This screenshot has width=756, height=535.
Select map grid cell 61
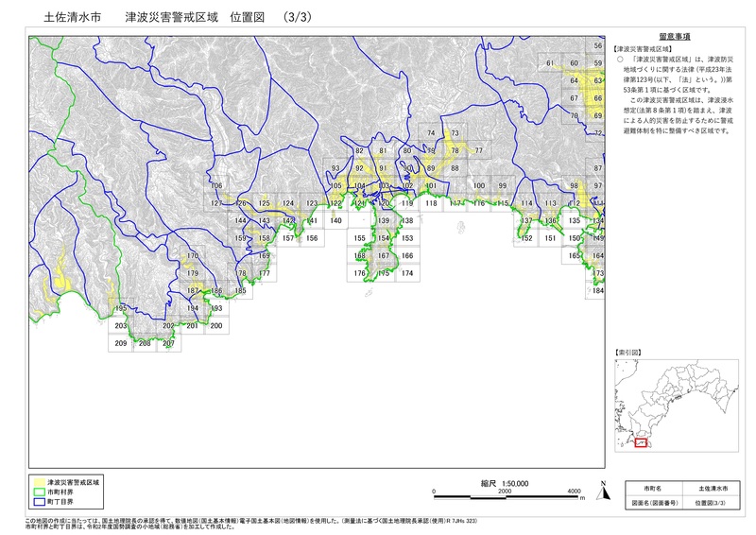click(549, 63)
